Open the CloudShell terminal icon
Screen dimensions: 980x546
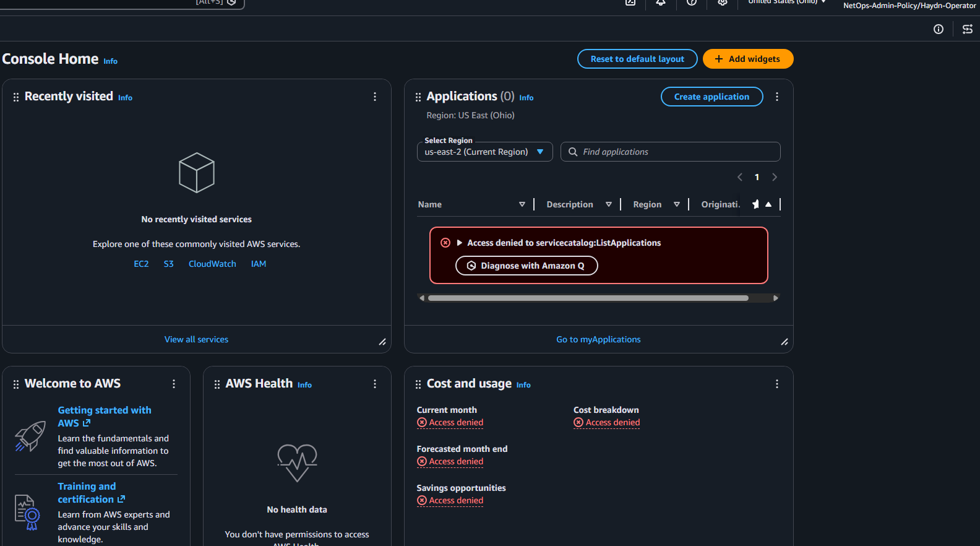pos(630,2)
